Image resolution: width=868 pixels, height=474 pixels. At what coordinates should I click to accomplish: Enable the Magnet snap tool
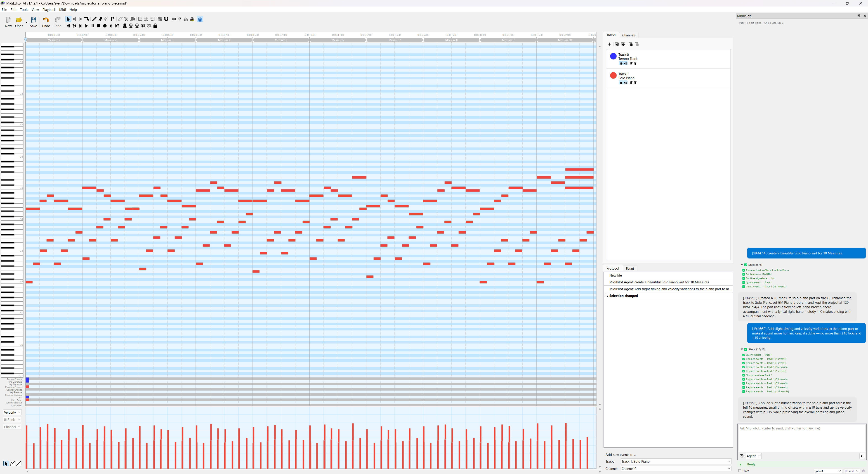(166, 19)
